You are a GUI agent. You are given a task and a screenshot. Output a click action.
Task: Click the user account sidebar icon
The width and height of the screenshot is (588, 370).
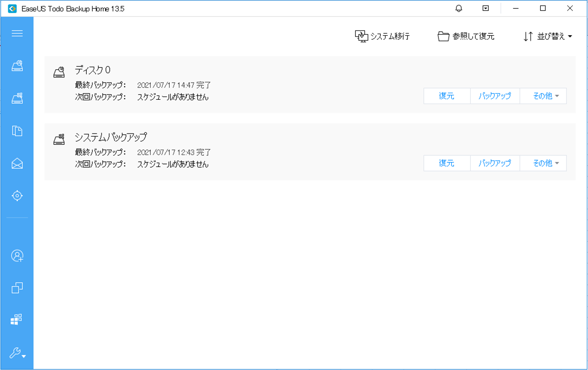(17, 256)
